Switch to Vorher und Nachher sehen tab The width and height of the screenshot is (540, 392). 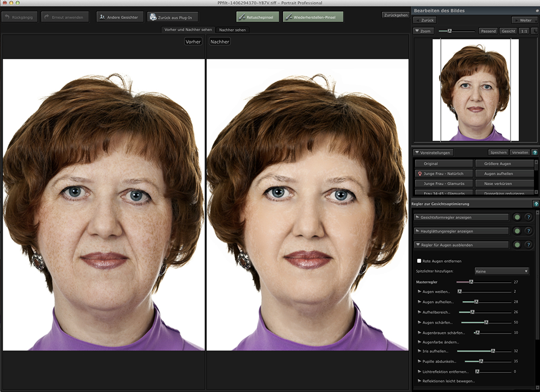(x=188, y=30)
